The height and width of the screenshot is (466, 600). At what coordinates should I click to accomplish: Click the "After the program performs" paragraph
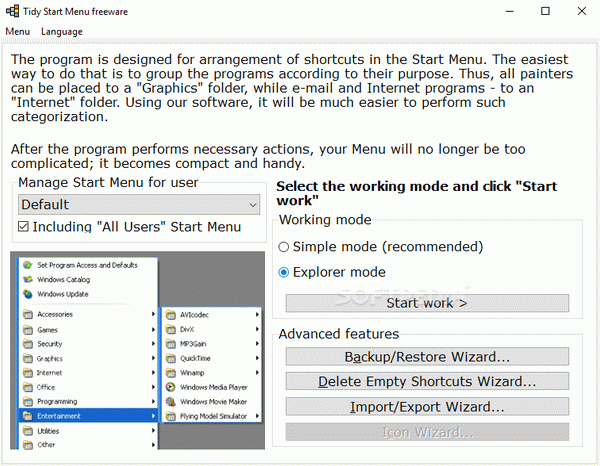point(268,156)
